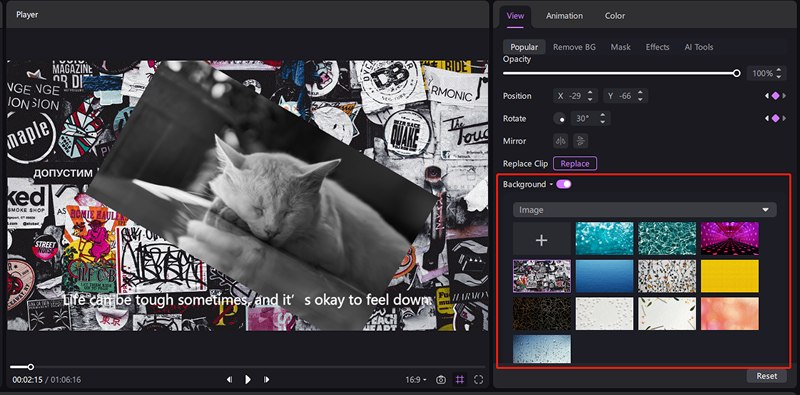Decrease Position Y with down arrow

[x=640, y=99]
